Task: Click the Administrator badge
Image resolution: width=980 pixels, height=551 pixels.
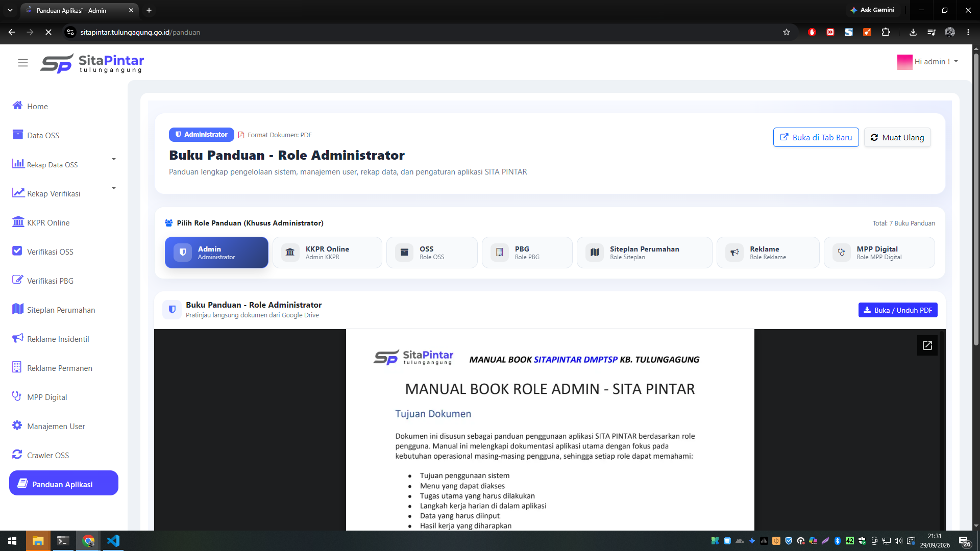Action: (x=202, y=135)
